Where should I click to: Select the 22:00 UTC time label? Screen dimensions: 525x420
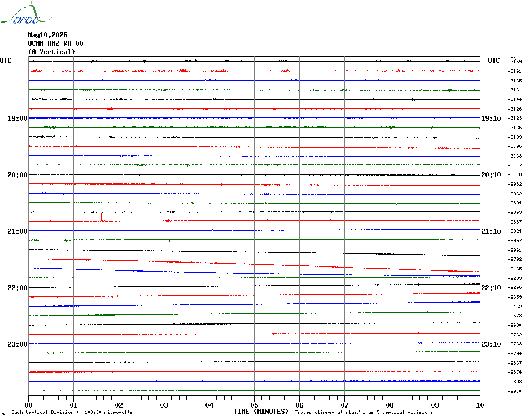17,288
